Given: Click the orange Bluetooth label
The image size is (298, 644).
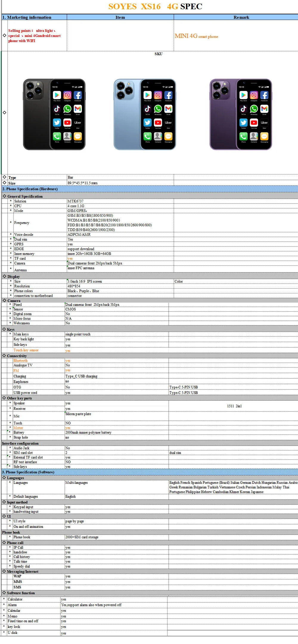Looking at the screenshot, I should coord(20,360).
